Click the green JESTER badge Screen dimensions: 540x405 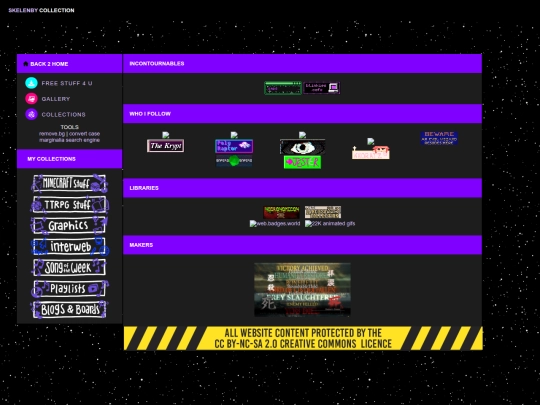tap(302, 162)
